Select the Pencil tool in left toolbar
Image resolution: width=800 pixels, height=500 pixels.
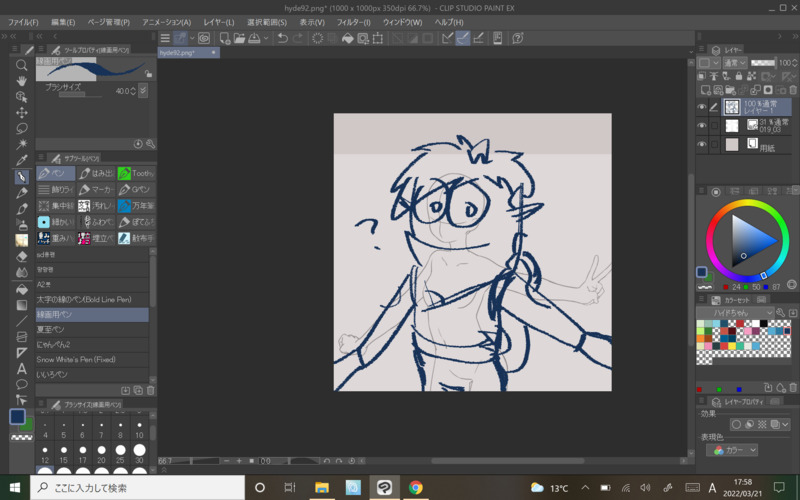click(21, 192)
